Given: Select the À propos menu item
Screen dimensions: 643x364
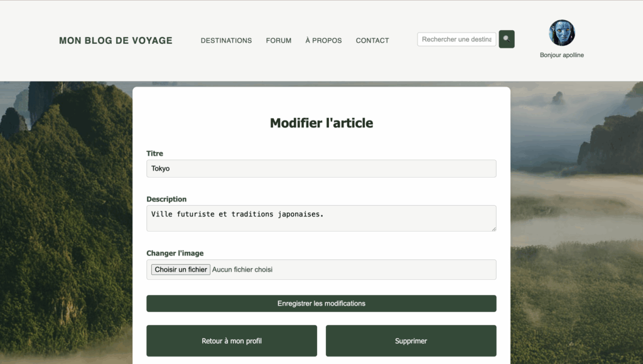Looking at the screenshot, I should 323,41.
